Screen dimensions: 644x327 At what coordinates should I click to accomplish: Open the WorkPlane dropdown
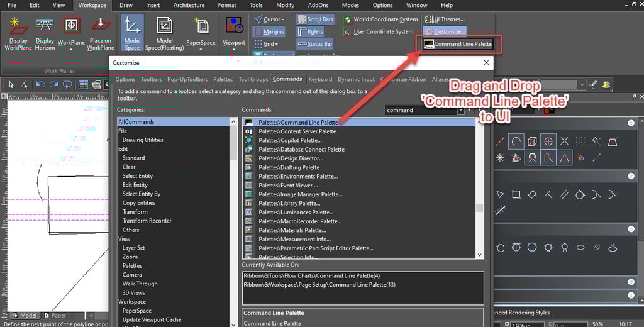[71, 50]
